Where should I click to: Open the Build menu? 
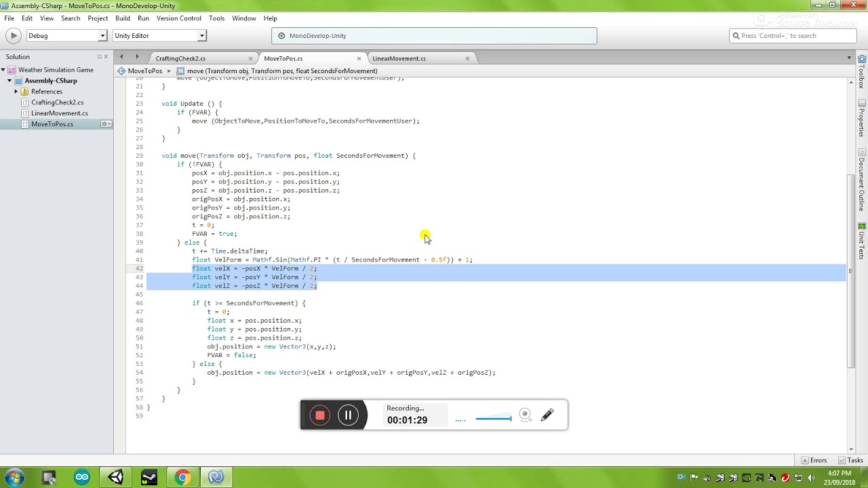click(x=123, y=18)
